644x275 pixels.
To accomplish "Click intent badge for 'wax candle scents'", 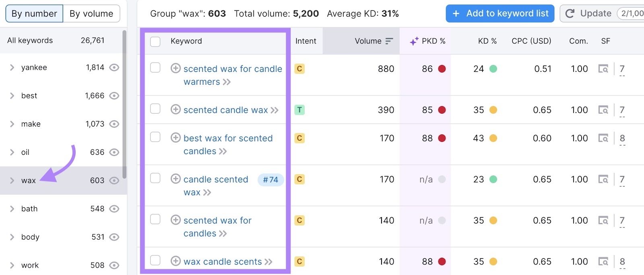I will pyautogui.click(x=299, y=262).
